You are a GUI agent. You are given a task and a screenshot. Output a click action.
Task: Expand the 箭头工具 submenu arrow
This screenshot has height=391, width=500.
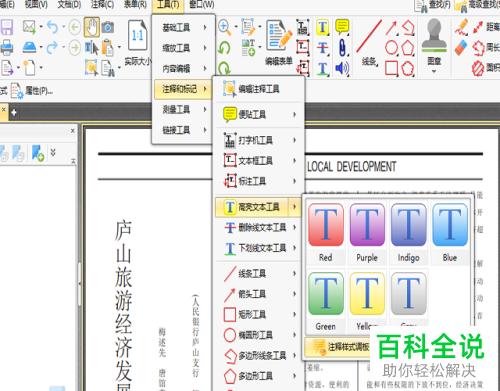click(x=294, y=294)
